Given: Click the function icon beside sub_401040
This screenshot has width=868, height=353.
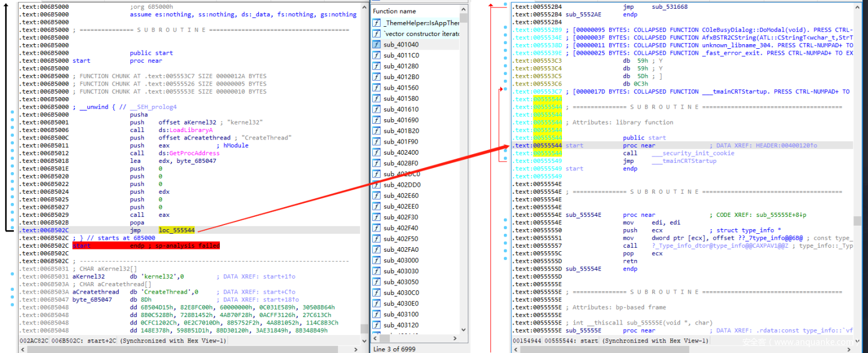Looking at the screenshot, I should [x=376, y=45].
